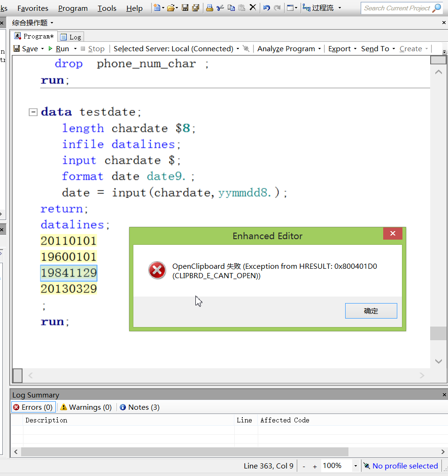Run the program with the Run button
The width and height of the screenshot is (448, 476).
pyautogui.click(x=59, y=49)
